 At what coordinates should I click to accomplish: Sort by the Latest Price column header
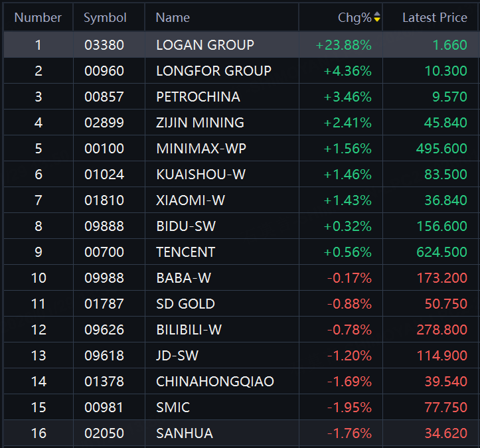click(434, 18)
